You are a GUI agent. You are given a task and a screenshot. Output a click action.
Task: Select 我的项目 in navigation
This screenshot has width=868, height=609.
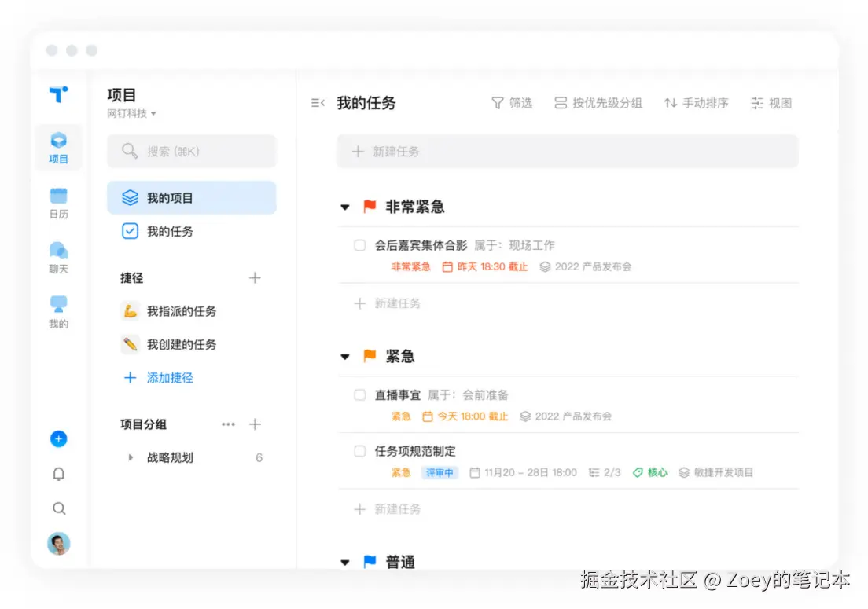click(192, 197)
